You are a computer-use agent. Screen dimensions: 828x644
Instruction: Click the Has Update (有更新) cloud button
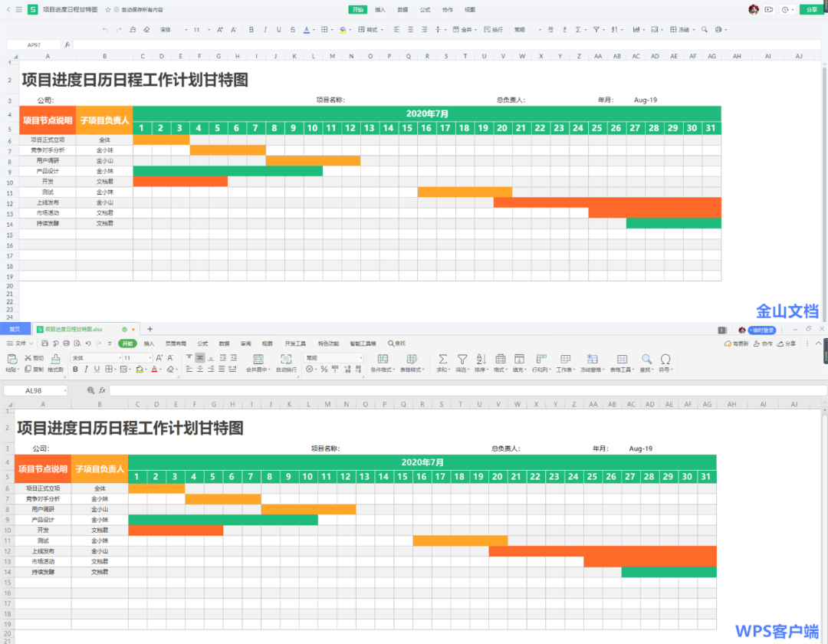click(737, 343)
